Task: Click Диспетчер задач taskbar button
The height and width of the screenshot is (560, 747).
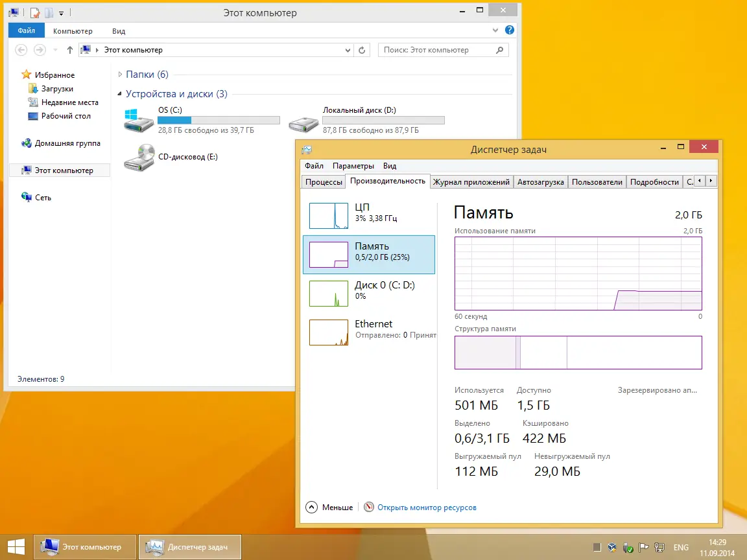Action: click(x=190, y=546)
